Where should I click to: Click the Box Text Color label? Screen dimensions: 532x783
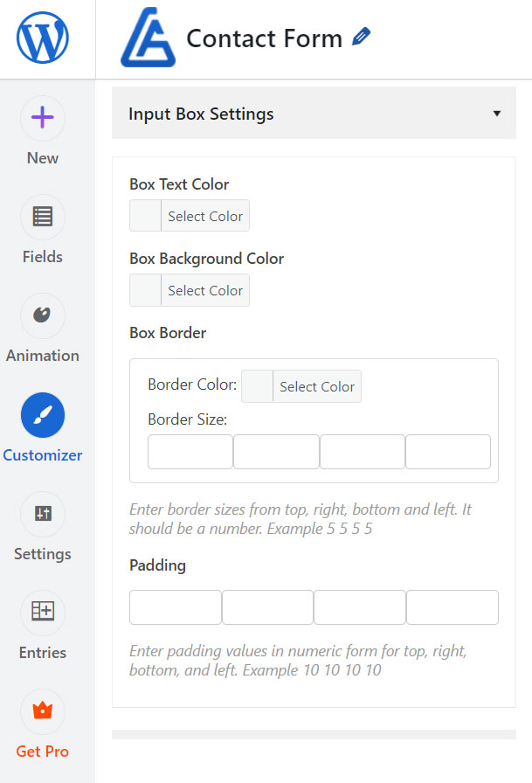click(179, 184)
